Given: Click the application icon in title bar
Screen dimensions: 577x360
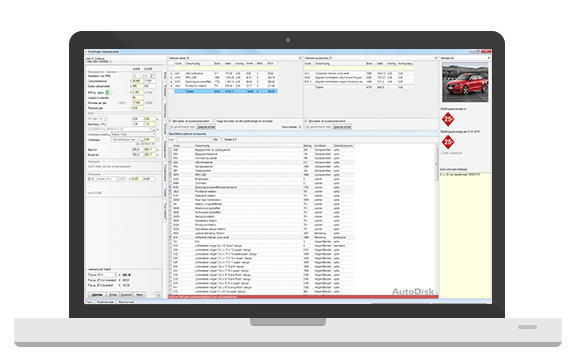Looking at the screenshot, I should (x=86, y=52).
